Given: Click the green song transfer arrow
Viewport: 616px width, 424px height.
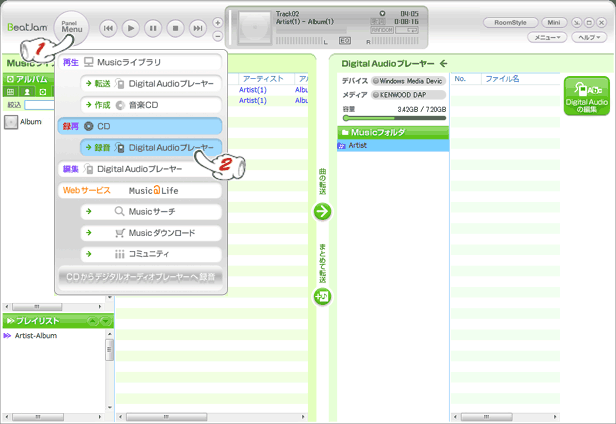Looking at the screenshot, I should [x=322, y=211].
